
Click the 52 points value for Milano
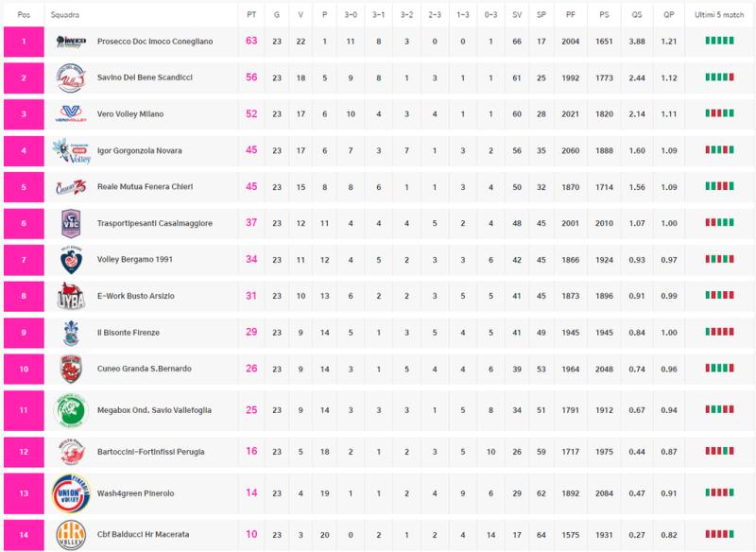pyautogui.click(x=251, y=113)
